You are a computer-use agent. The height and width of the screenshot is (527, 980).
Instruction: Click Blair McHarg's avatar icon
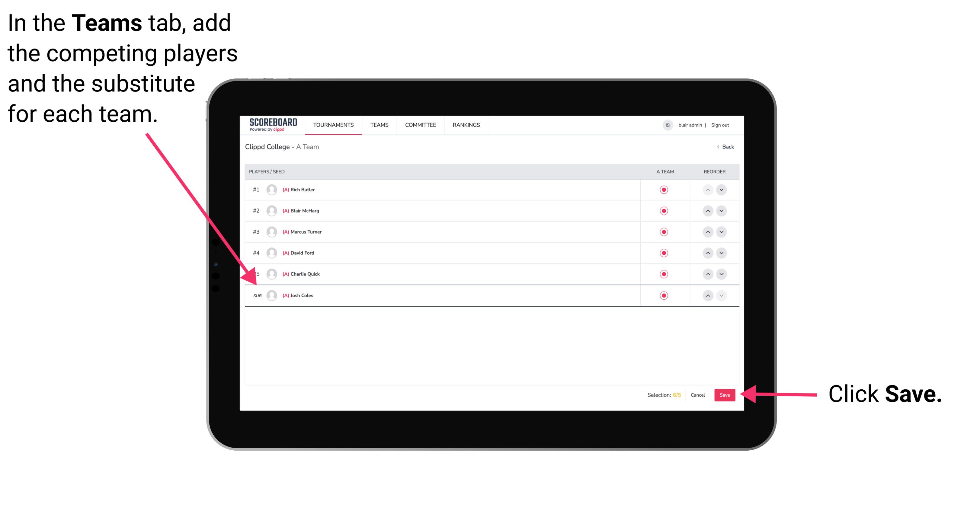coord(272,211)
